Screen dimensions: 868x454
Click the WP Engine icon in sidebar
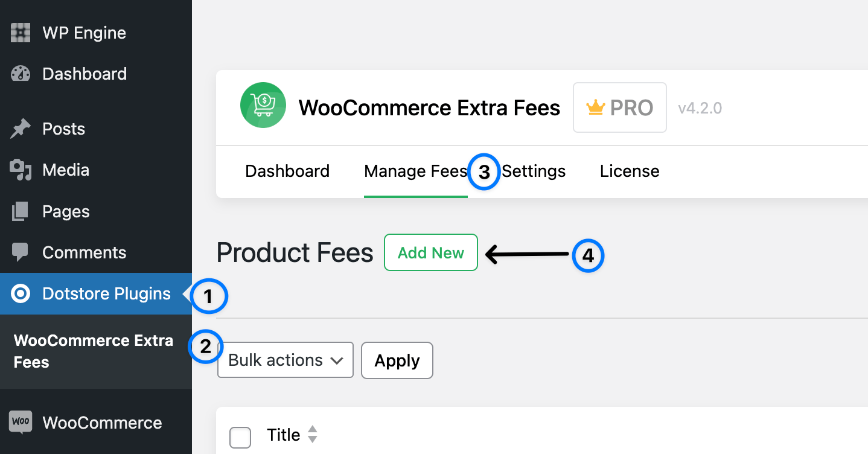[20, 33]
